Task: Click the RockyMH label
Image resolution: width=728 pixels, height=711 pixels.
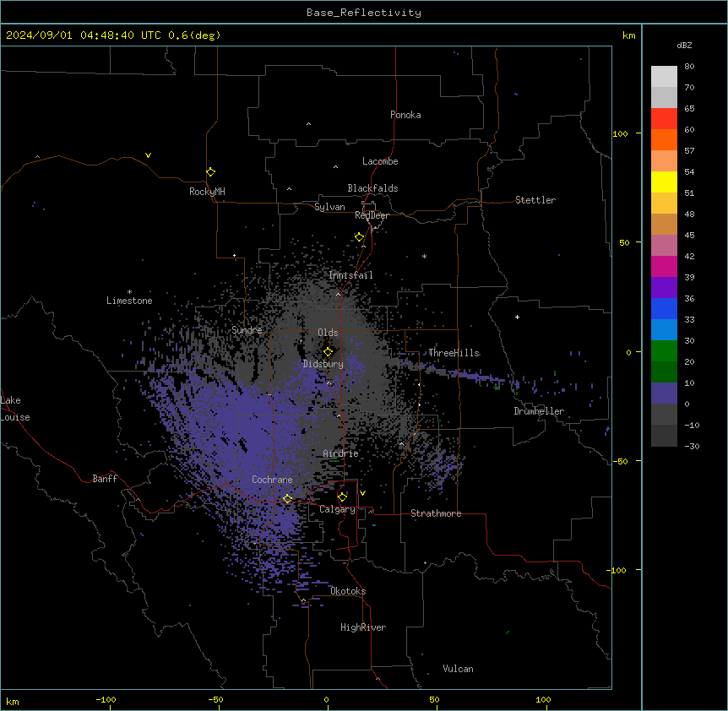Action: [x=207, y=192]
